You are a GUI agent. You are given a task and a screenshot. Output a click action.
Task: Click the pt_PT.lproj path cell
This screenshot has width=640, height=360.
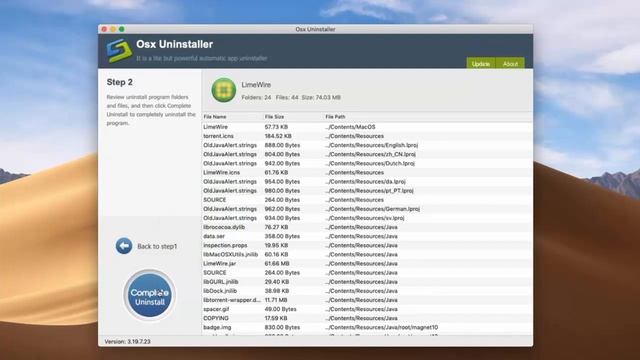[369, 191]
